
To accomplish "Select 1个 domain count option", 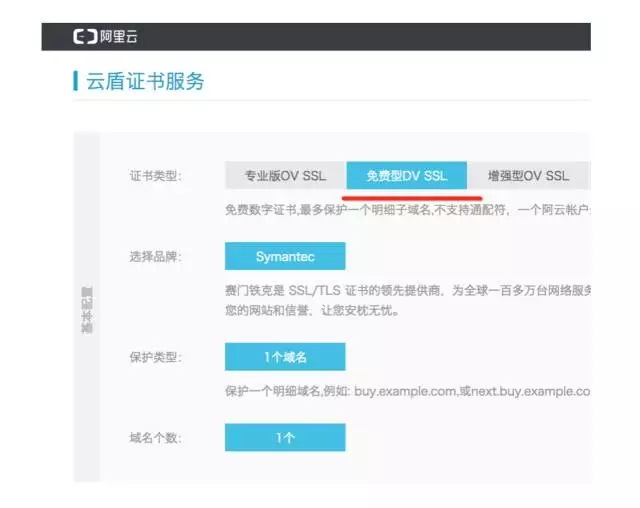I will coord(285,437).
